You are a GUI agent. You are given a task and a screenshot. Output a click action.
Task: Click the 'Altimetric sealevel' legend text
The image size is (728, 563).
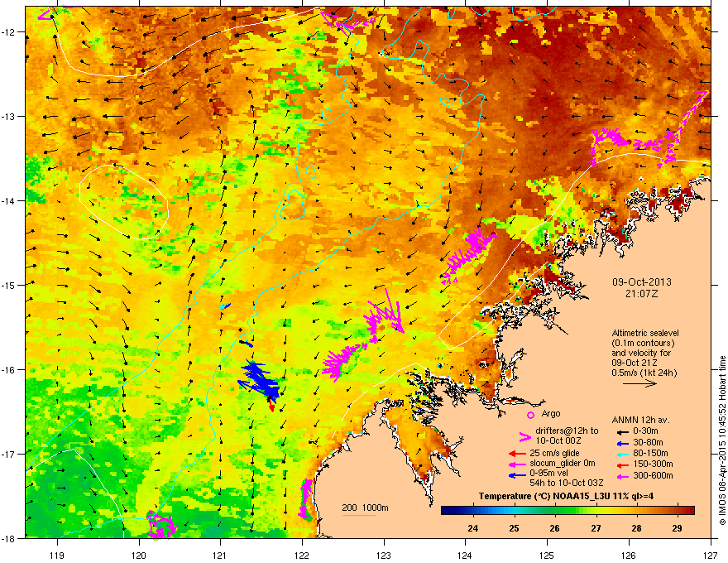(x=645, y=333)
